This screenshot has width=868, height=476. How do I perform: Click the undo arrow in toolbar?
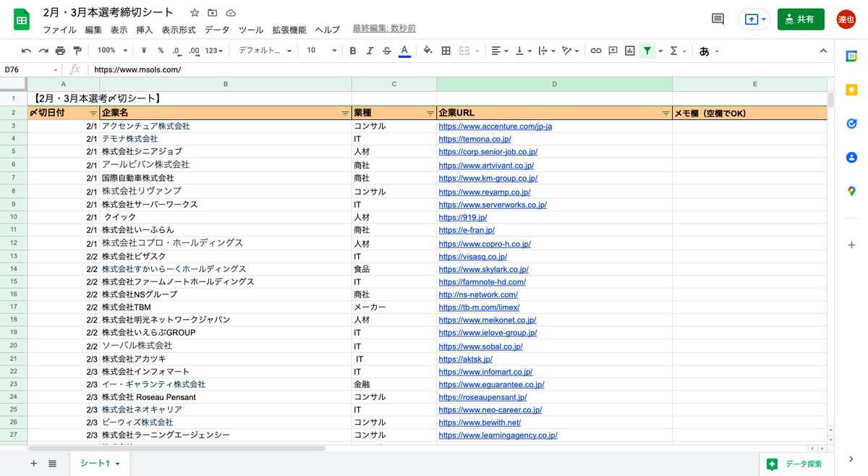coord(27,51)
